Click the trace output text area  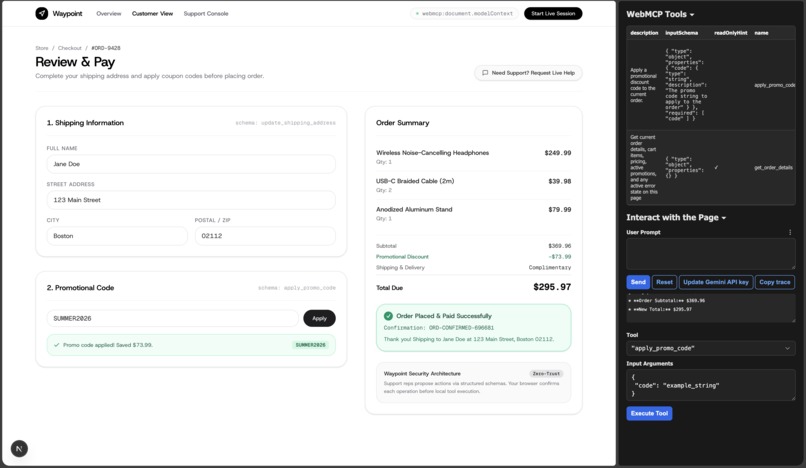[x=710, y=309]
